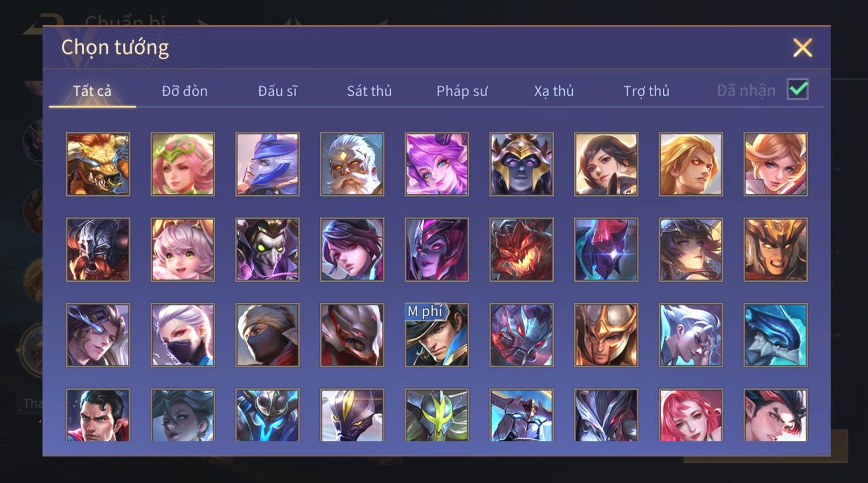Screen dimensions: 868x483
Task: Select the green-eyed joker hero portrait
Action: (267, 250)
